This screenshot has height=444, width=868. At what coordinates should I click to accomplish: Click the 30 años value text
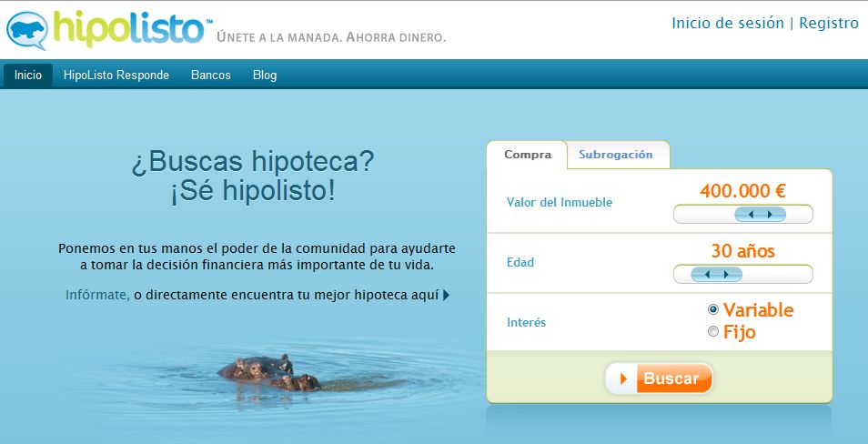click(x=742, y=251)
